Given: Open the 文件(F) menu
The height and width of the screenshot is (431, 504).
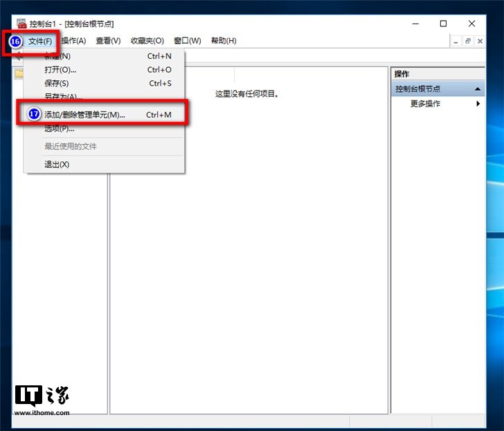Looking at the screenshot, I should (x=40, y=41).
